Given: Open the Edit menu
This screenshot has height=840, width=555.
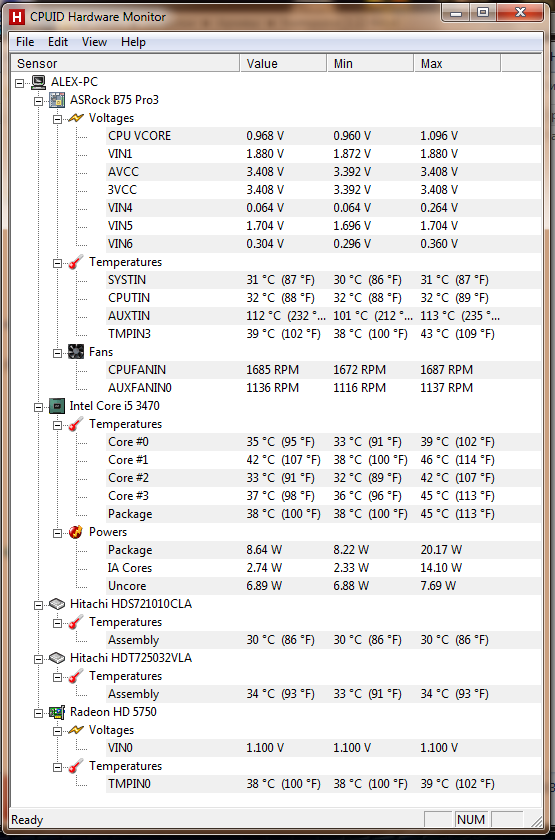Looking at the screenshot, I should (x=58, y=42).
